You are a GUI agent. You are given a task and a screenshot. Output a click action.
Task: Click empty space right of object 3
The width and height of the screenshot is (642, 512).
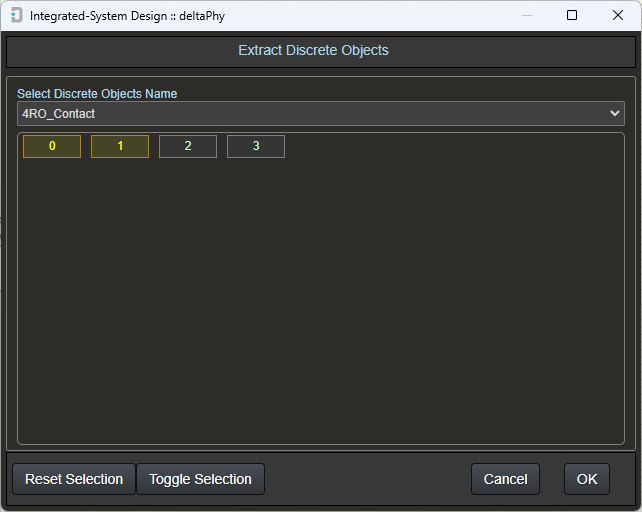(x=450, y=146)
